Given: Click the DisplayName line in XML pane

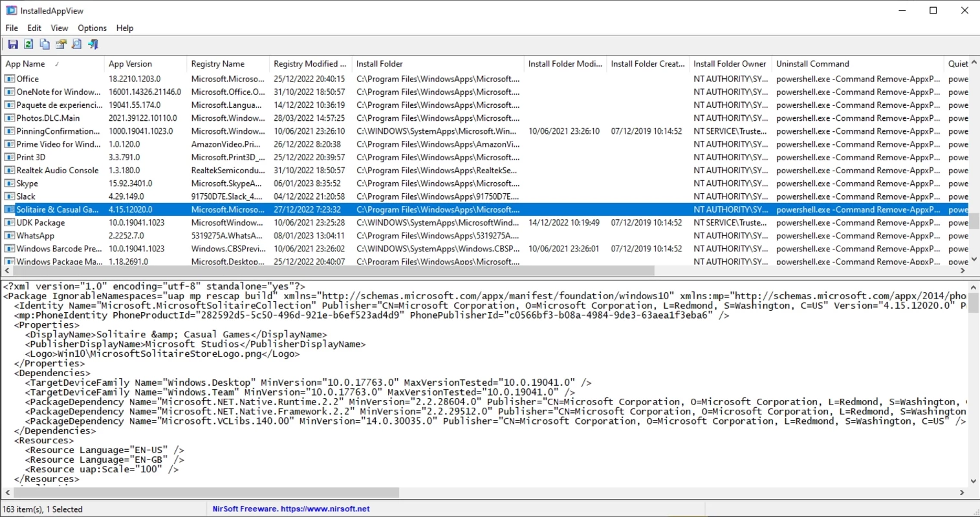Looking at the screenshot, I should pos(176,335).
